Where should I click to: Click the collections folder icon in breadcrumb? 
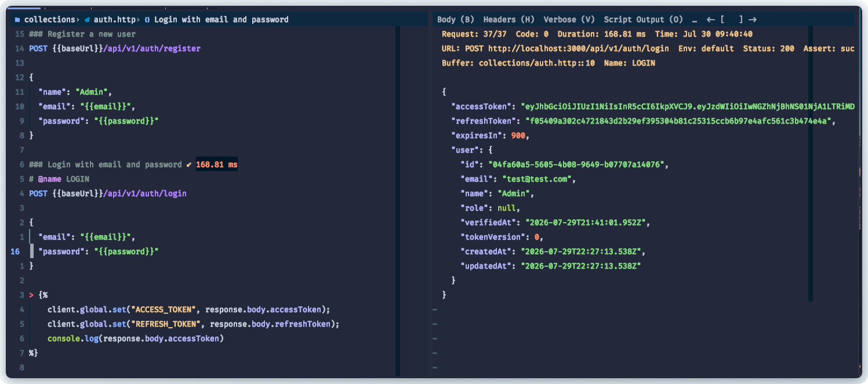17,20
